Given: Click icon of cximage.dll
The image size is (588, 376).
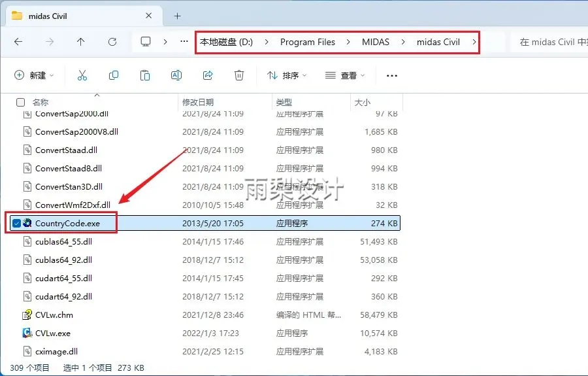Looking at the screenshot, I should click(27, 351).
